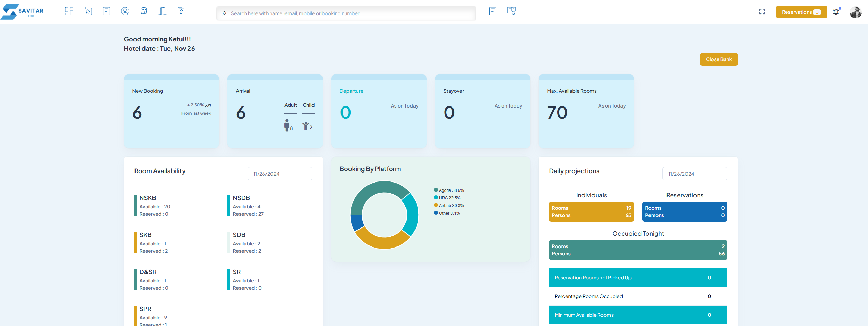The image size is (868, 326).
Task: Select the open door check-in icon
Action: pyautogui.click(x=162, y=11)
